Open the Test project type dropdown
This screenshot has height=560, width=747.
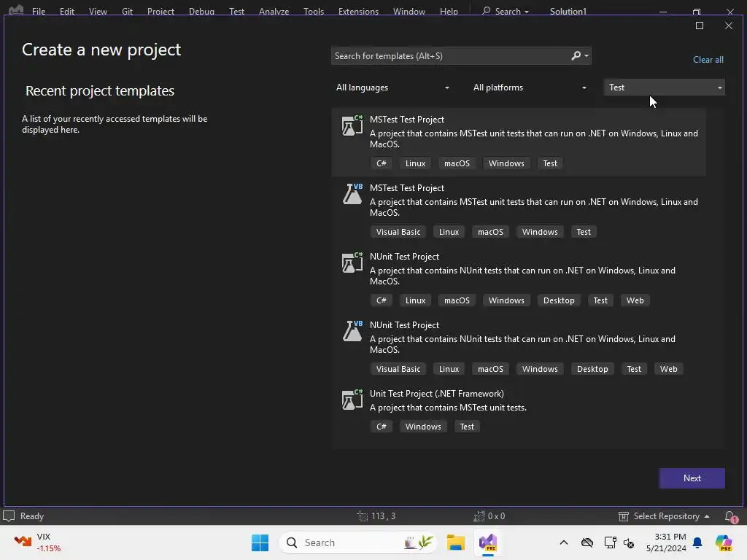[664, 87]
